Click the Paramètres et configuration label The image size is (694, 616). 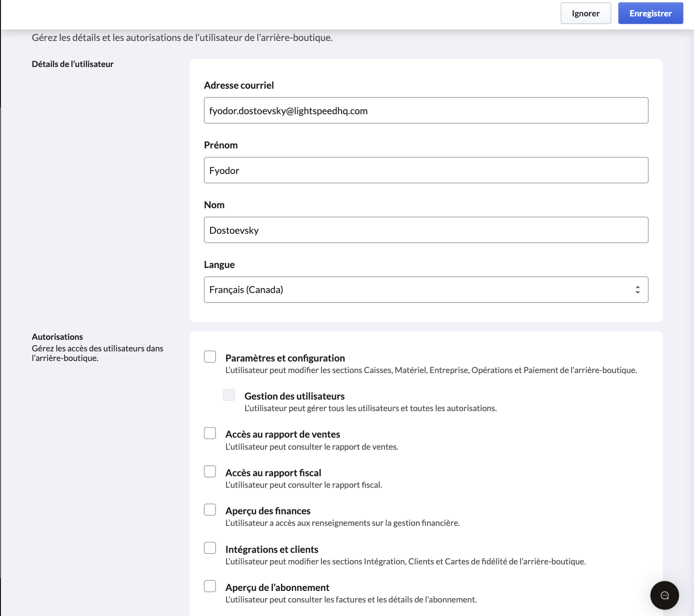pos(285,358)
